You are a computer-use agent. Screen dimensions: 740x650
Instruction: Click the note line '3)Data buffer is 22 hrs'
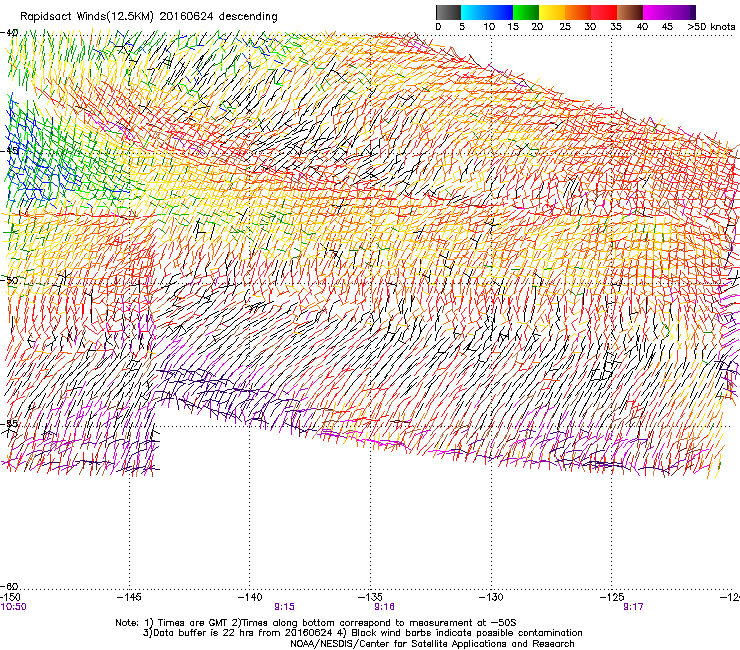coord(362,633)
